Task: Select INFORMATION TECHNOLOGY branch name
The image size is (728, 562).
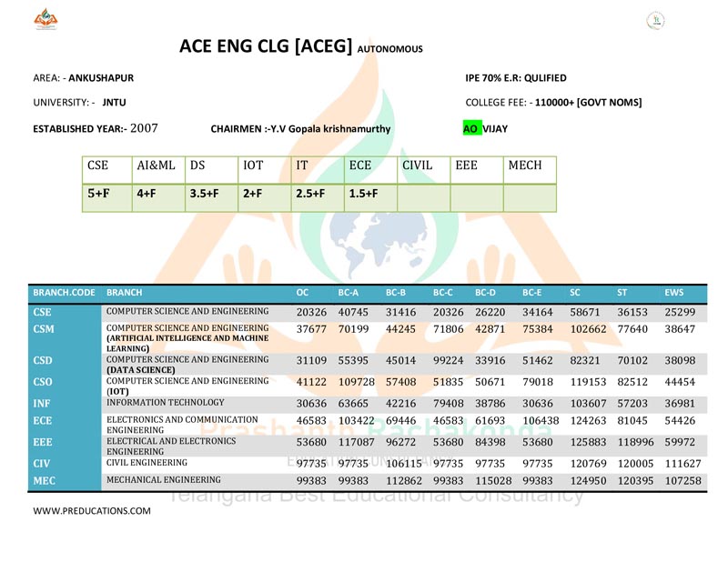Action: tap(166, 402)
